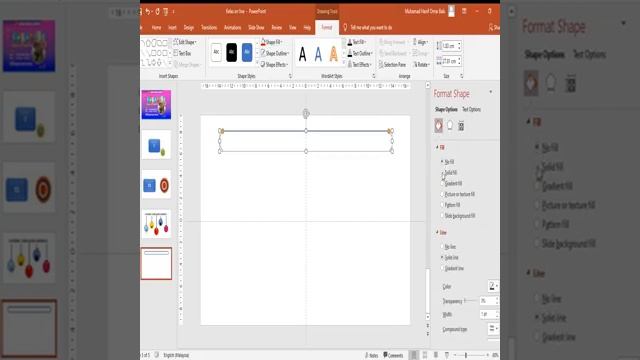Select the No fill radio button

[x=442, y=162]
